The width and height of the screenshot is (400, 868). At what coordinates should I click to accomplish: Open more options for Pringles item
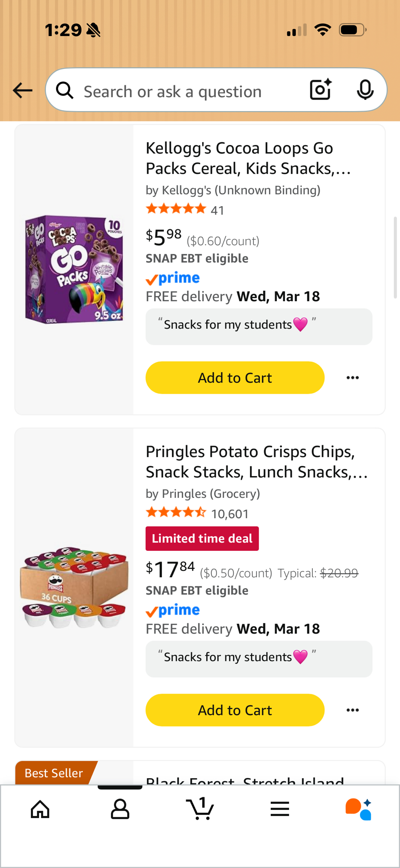tap(353, 710)
